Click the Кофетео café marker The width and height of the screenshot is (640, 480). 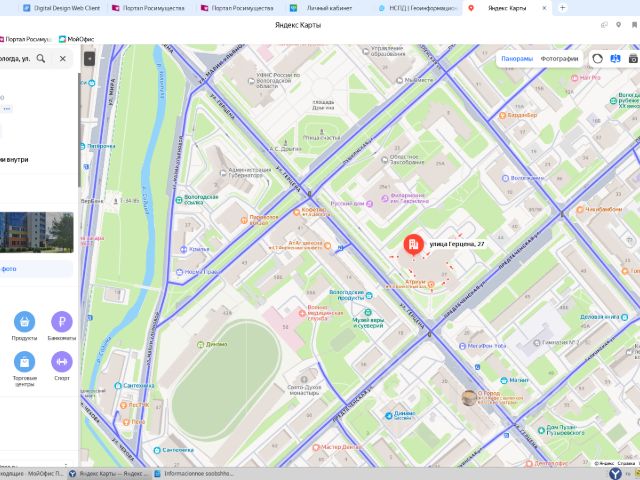click(x=297, y=212)
